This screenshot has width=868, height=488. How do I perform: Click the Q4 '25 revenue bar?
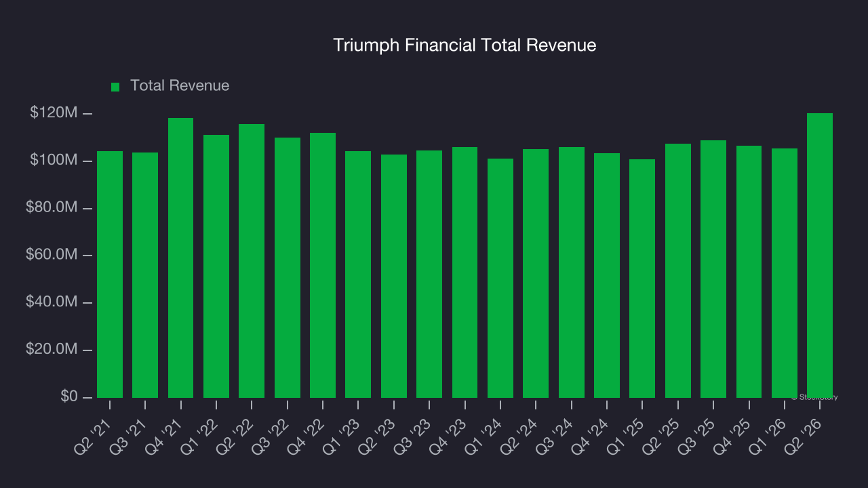(x=749, y=272)
